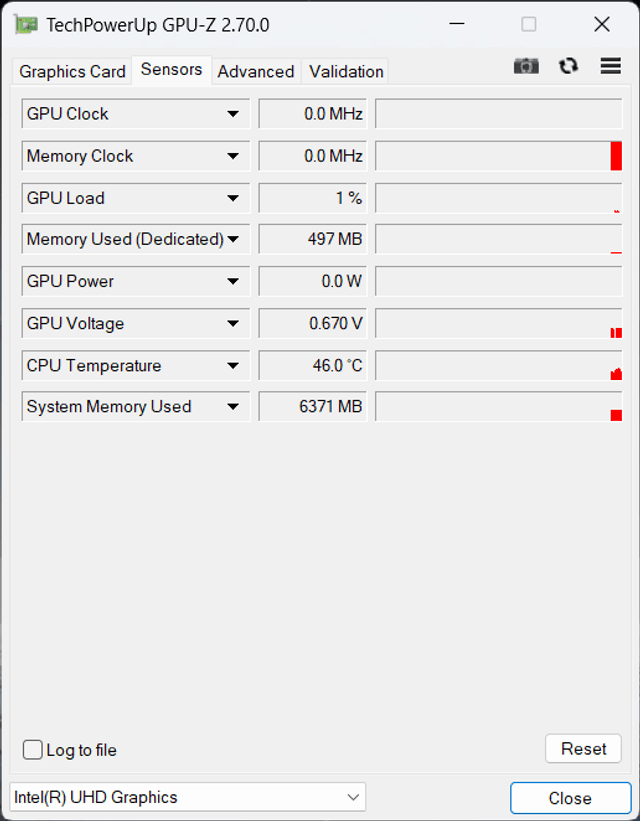Click the GPU-Z app icon in title bar
640x821 pixels.
pos(25,25)
